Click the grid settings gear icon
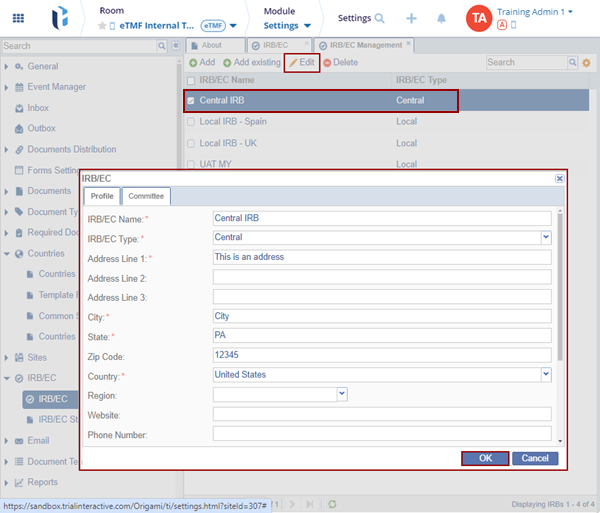The height and width of the screenshot is (513, 600). (587, 63)
